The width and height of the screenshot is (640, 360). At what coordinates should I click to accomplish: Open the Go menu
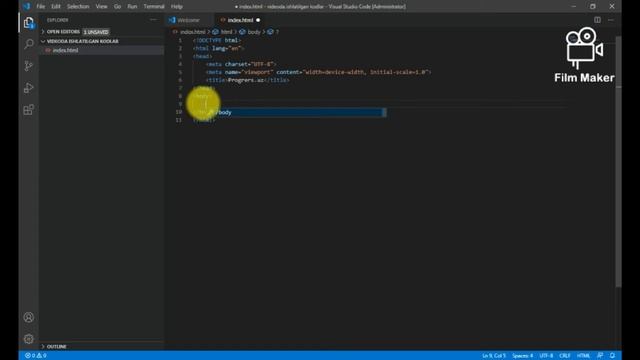118,7
